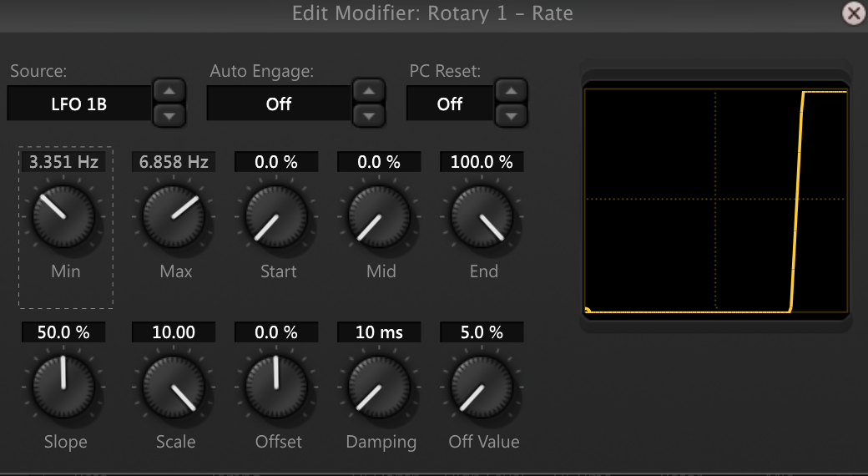Select the Scale knob
Screen dimensions: 868x476
[174, 386]
